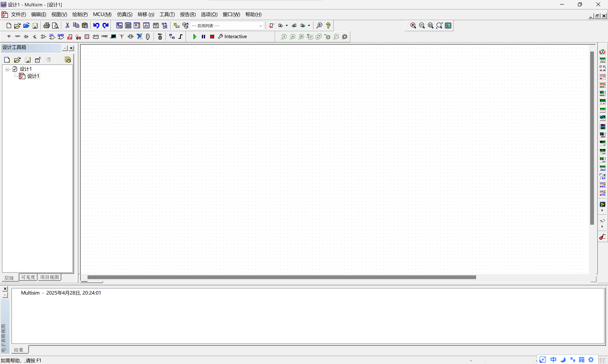Run the simulation with green play button
This screenshot has width=608, height=364.
pyautogui.click(x=195, y=37)
